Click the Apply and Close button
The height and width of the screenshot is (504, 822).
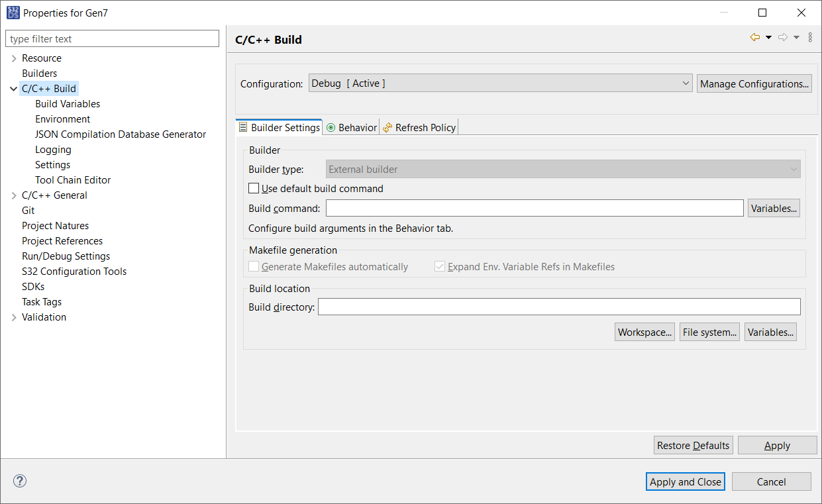coord(685,481)
